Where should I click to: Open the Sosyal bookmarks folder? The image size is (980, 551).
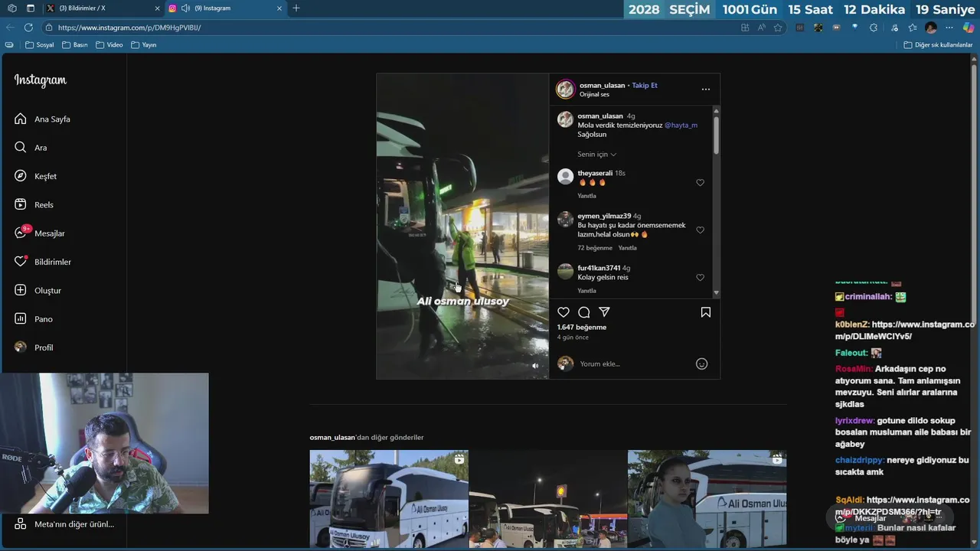click(40, 45)
